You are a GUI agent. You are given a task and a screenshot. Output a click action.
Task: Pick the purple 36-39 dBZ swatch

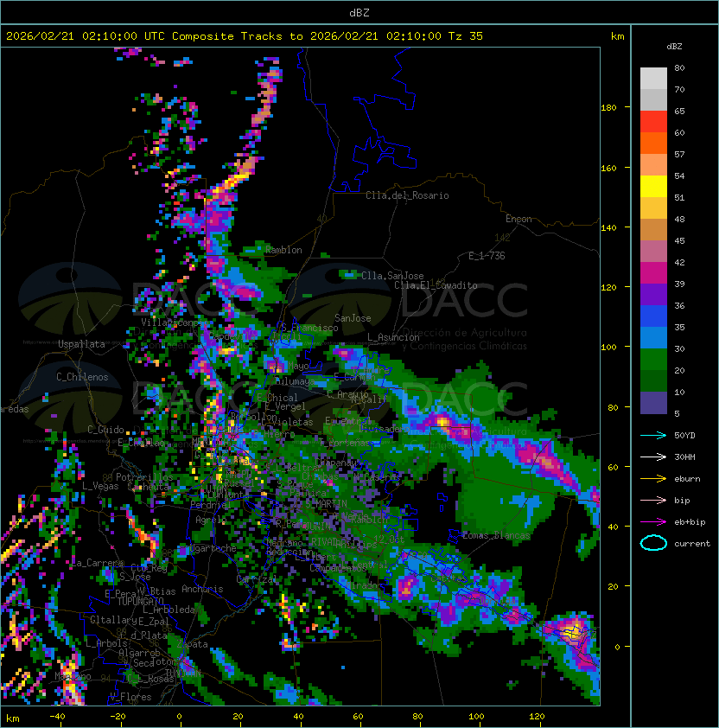point(653,294)
